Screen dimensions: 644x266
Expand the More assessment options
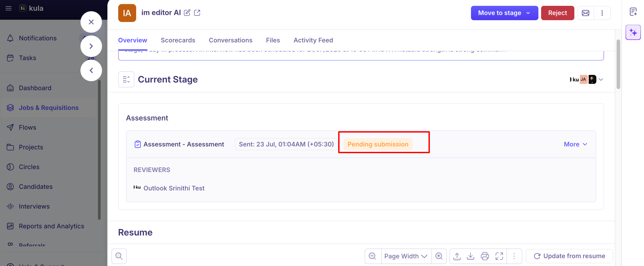point(575,144)
